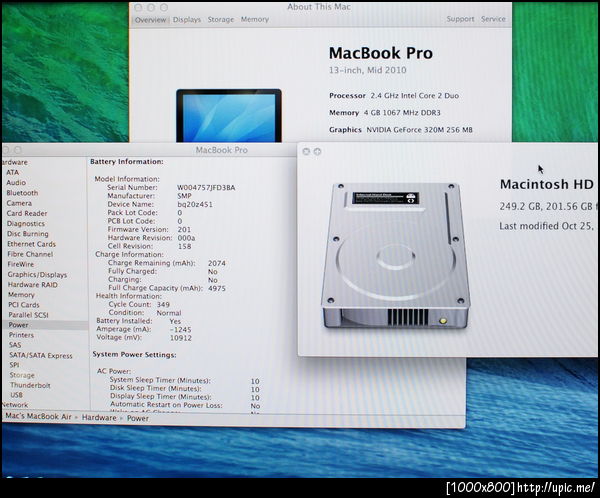
Task: Click Hardware in the path bar
Action: point(99,418)
